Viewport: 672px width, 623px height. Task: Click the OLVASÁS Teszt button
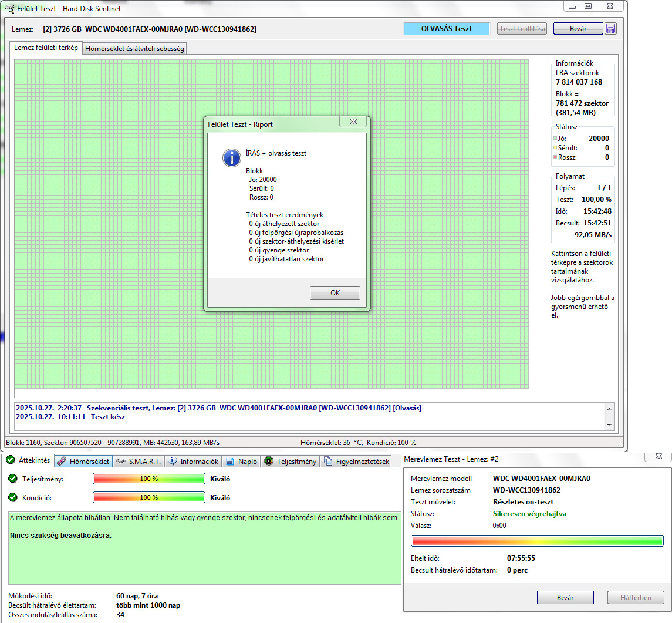446,29
